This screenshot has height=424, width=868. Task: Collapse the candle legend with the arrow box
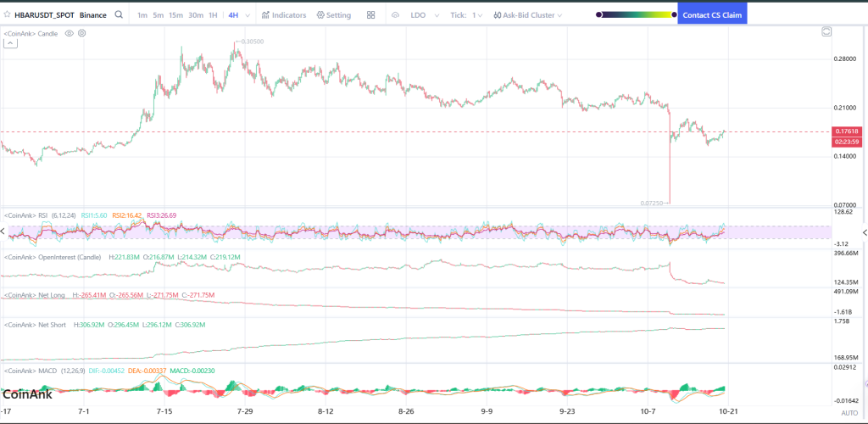(11, 43)
